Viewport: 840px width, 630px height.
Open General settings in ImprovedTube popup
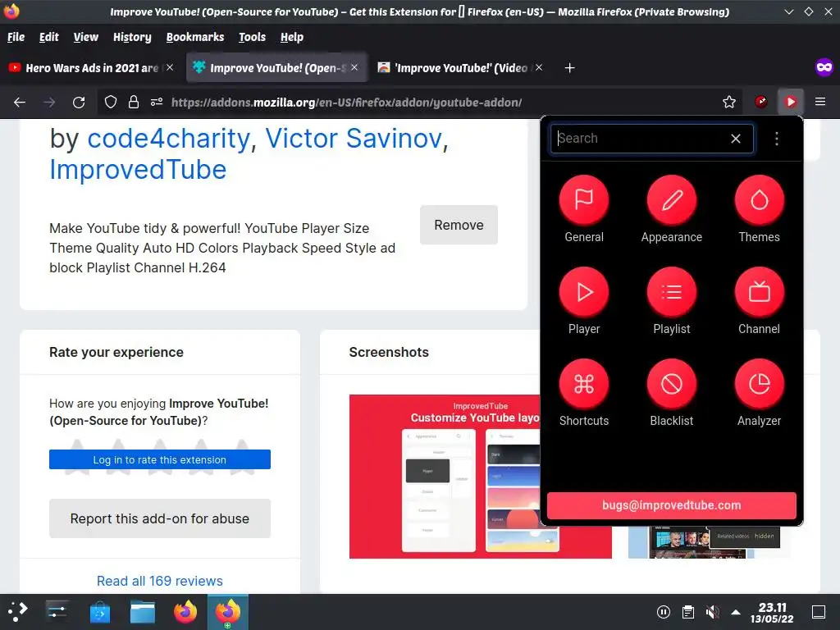[x=583, y=209]
